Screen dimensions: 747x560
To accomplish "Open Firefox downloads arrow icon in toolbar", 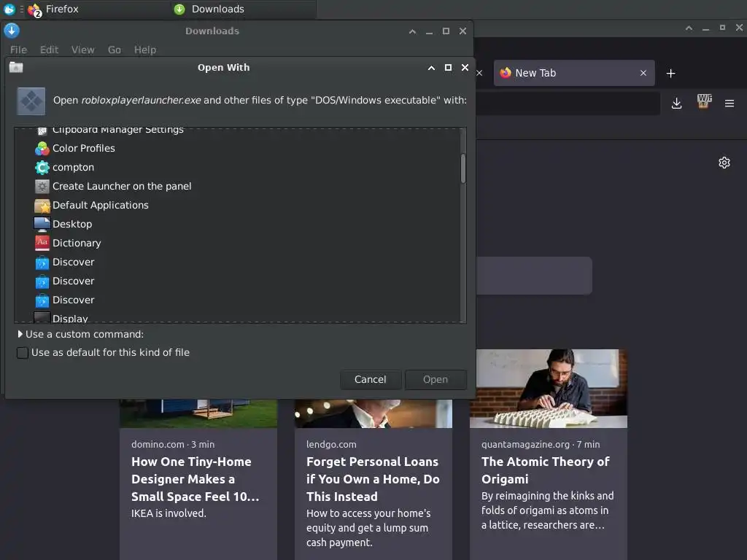I will pos(676,104).
